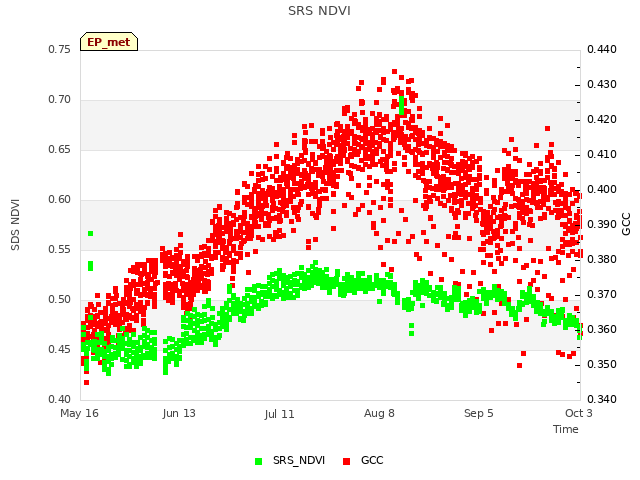Viewport: 640px width, 480px height.
Task: Click the 0.40 left axis value
Action: (60, 399)
